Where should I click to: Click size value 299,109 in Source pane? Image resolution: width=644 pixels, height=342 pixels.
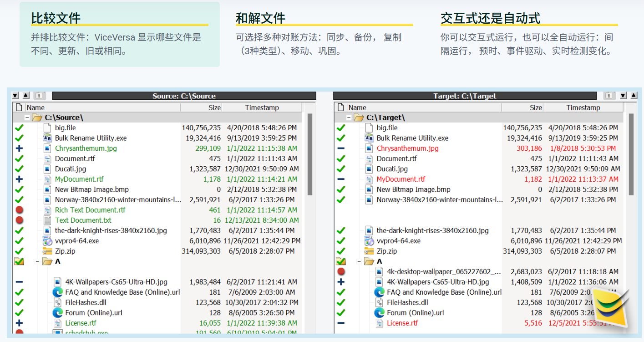208,148
